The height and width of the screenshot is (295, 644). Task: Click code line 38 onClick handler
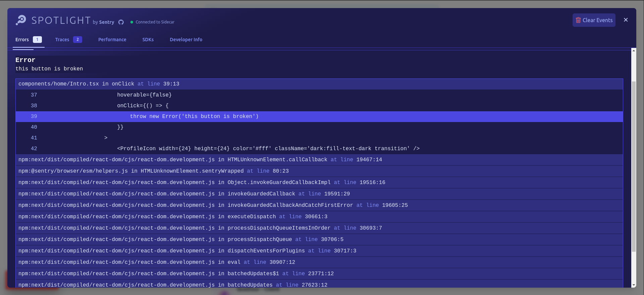tap(319, 106)
